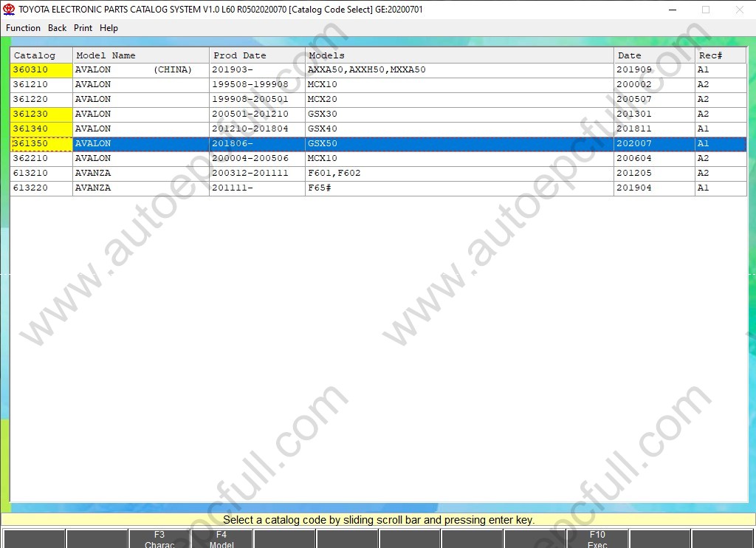Click the F601,F602 models cell
Viewport: 756px width, 548px height.
459,173
